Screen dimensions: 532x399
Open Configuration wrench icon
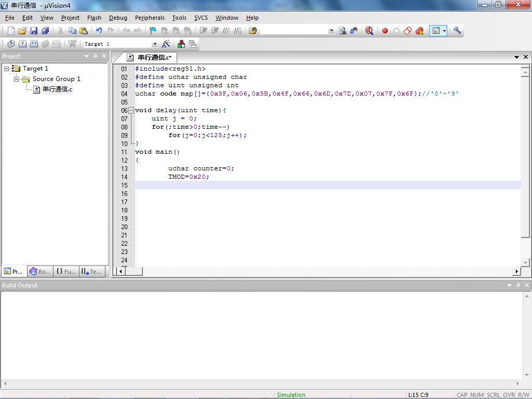(457, 31)
